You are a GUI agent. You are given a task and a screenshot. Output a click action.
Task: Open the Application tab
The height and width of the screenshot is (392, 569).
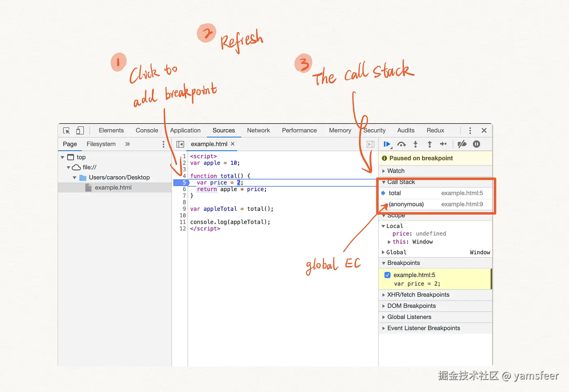tap(185, 130)
